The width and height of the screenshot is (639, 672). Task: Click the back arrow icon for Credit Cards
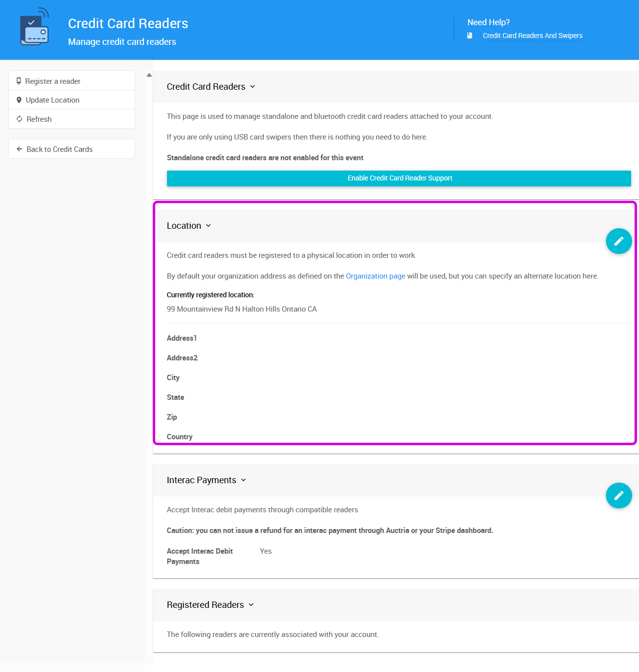tap(20, 149)
